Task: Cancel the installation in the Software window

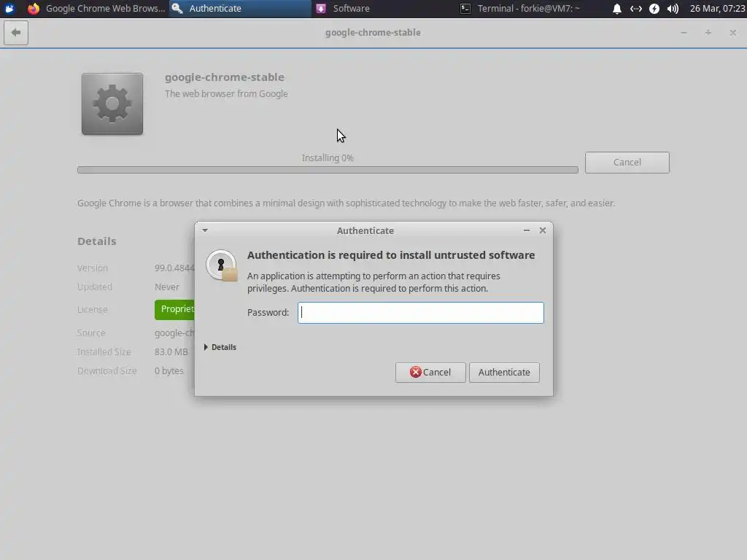Action: 627,163
